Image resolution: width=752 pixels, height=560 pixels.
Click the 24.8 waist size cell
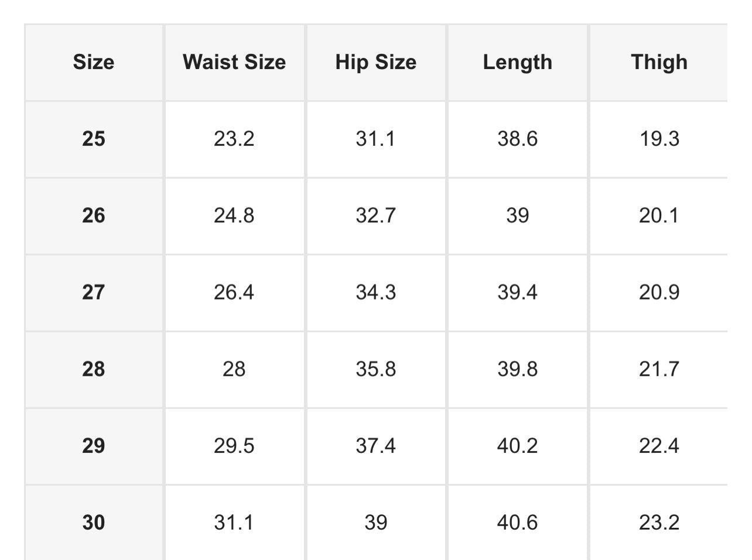click(234, 215)
